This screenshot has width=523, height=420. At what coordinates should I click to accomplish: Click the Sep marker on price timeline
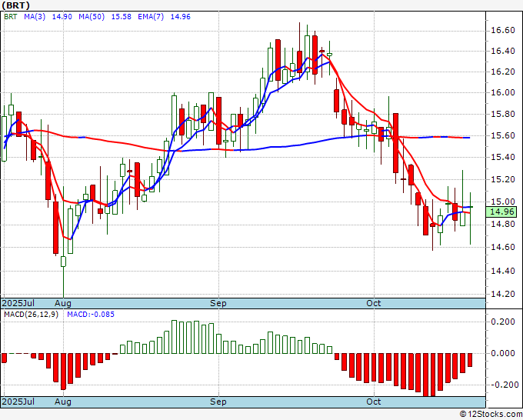[x=218, y=303]
